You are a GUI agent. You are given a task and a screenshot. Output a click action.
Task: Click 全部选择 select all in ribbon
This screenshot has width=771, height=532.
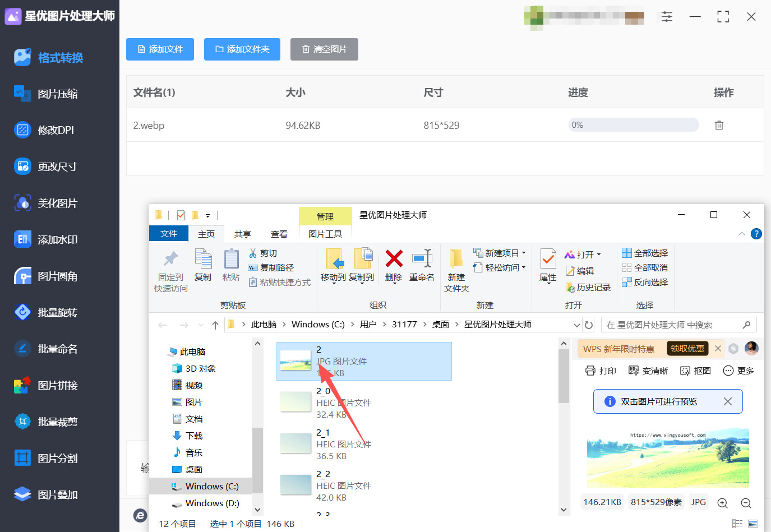tap(645, 253)
